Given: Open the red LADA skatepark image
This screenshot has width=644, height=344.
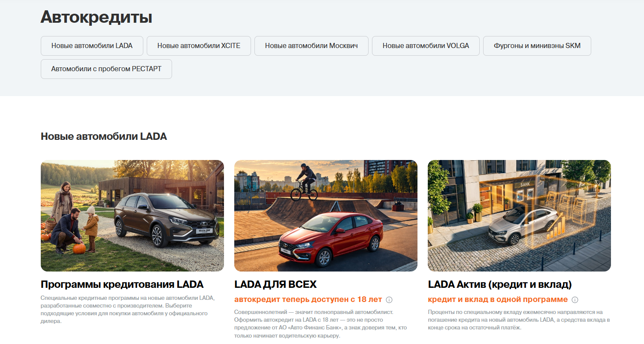Looking at the screenshot, I should coord(326,216).
